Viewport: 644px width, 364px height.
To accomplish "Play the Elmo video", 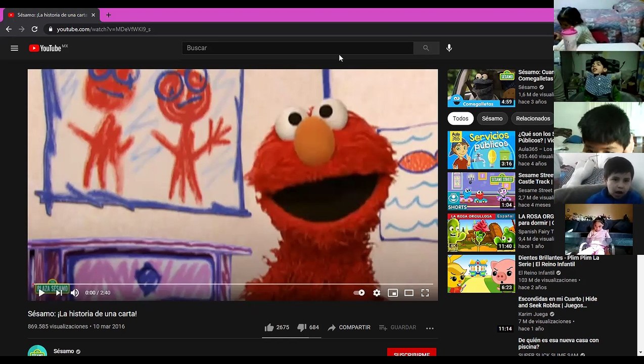I will (x=42, y=293).
